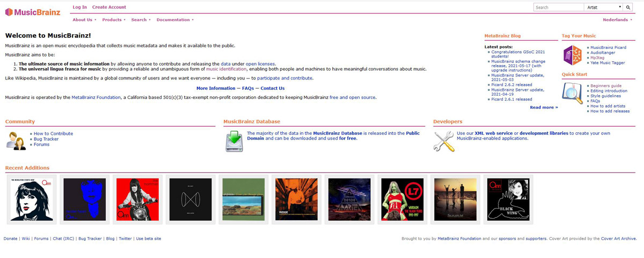Click the More Information link
The image size is (644, 258).
click(x=216, y=88)
